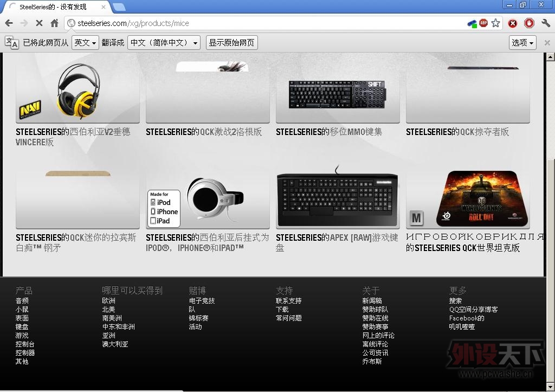Click the blue-green extension icon in address bar
Screen dimensions: 555x392
472,24
